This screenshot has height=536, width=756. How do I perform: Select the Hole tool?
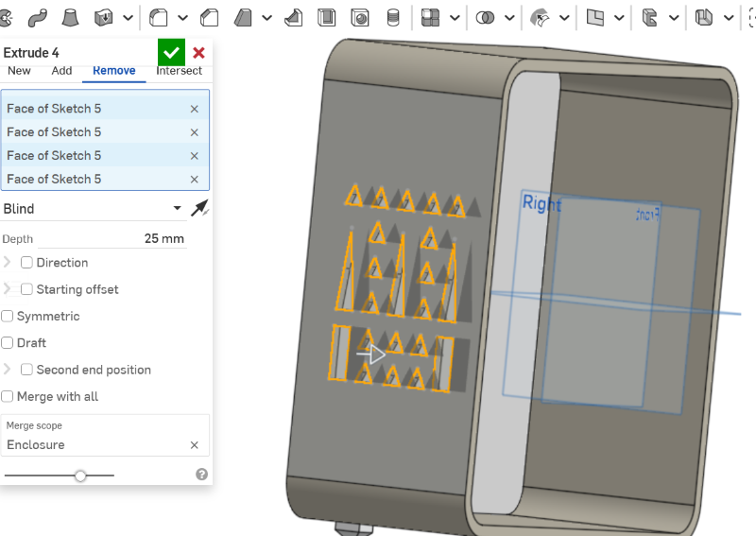[360, 18]
